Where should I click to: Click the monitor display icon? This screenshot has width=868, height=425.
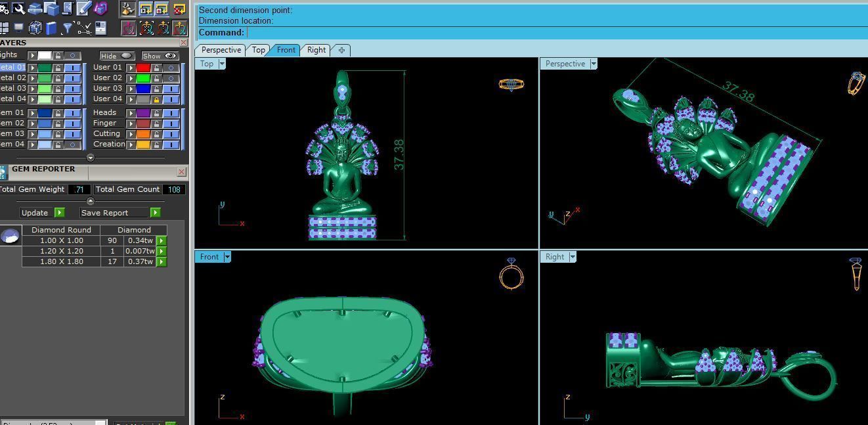point(18,28)
